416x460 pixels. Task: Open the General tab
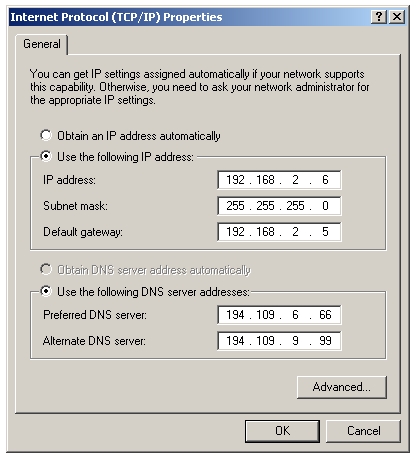[42, 44]
